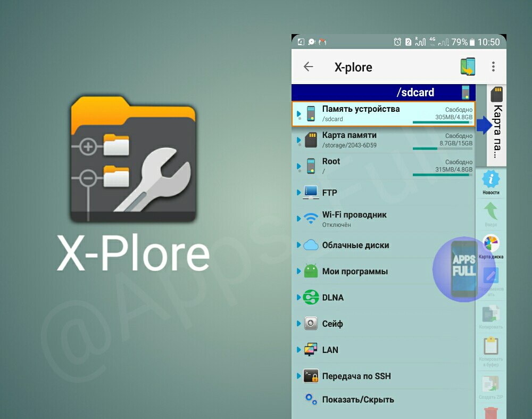Tap Показать/Скрыть option

coord(358,400)
